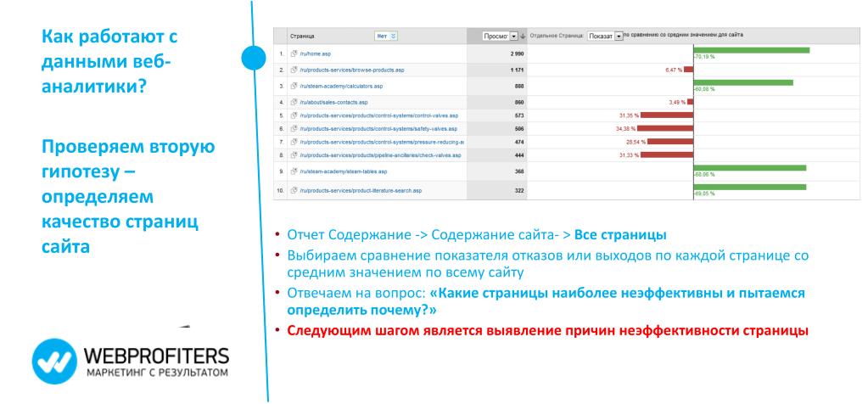Click the Страница column header

pyautogui.click(x=302, y=36)
